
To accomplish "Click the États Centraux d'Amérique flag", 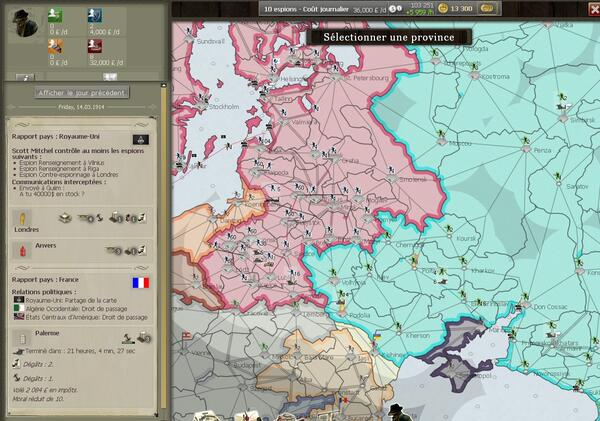I will (x=19, y=317).
